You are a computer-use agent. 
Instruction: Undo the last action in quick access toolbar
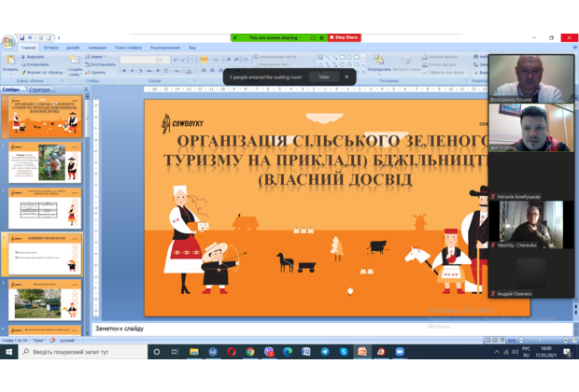[x=30, y=38]
